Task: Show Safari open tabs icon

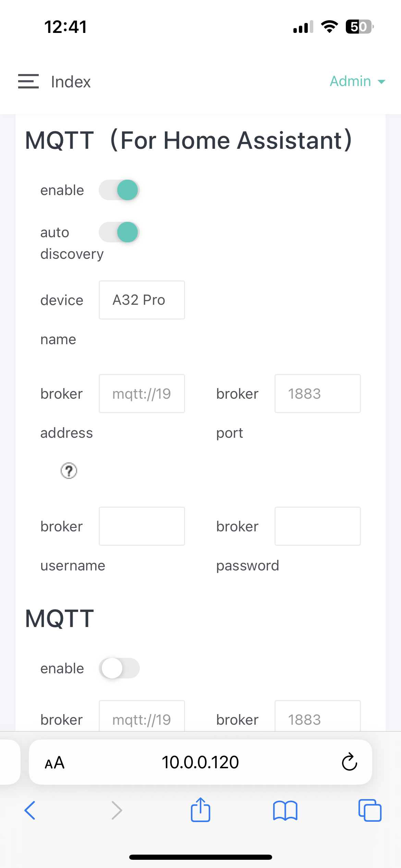Action: point(369,810)
